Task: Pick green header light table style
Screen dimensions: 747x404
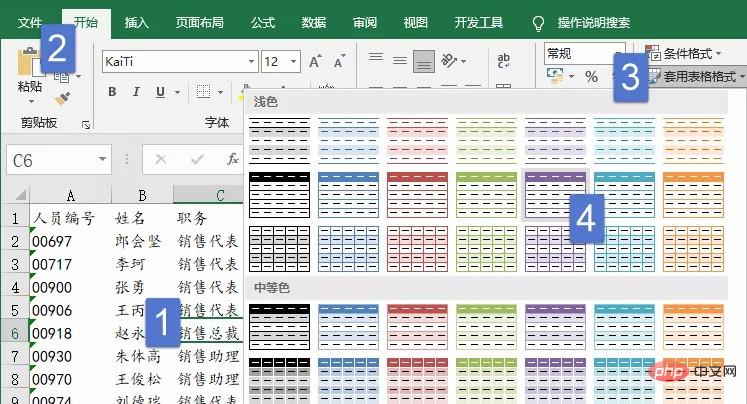Action: pyautogui.click(x=486, y=195)
